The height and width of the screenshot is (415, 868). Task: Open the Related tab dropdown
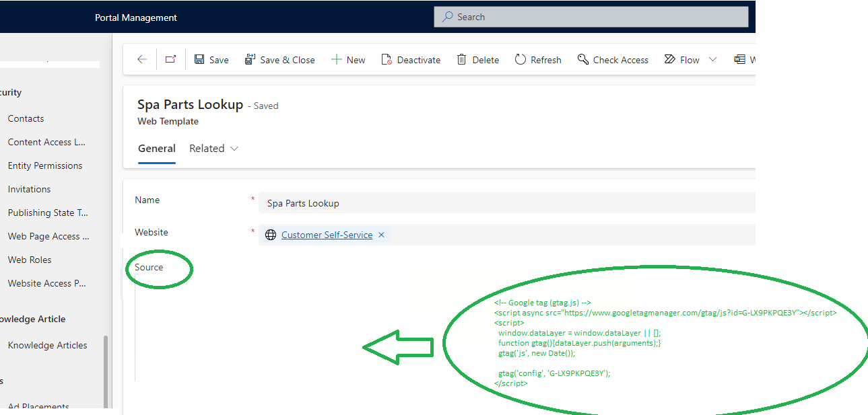[214, 149]
